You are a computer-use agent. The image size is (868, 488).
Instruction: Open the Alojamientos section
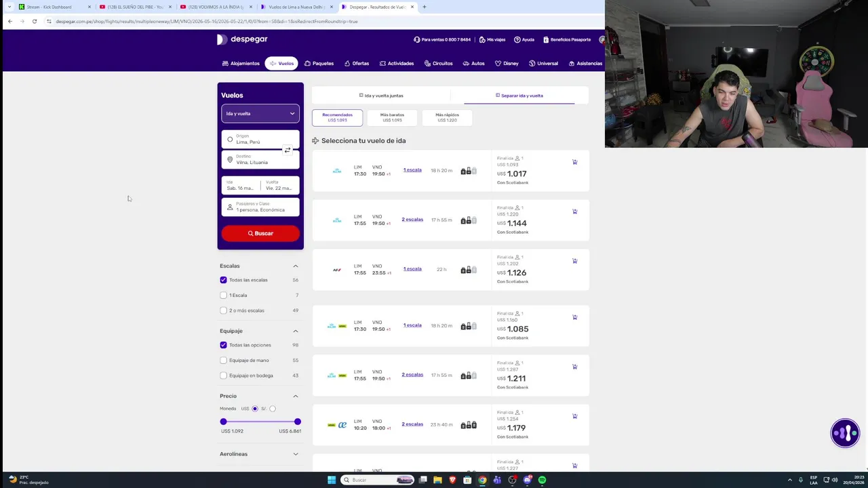[241, 64]
